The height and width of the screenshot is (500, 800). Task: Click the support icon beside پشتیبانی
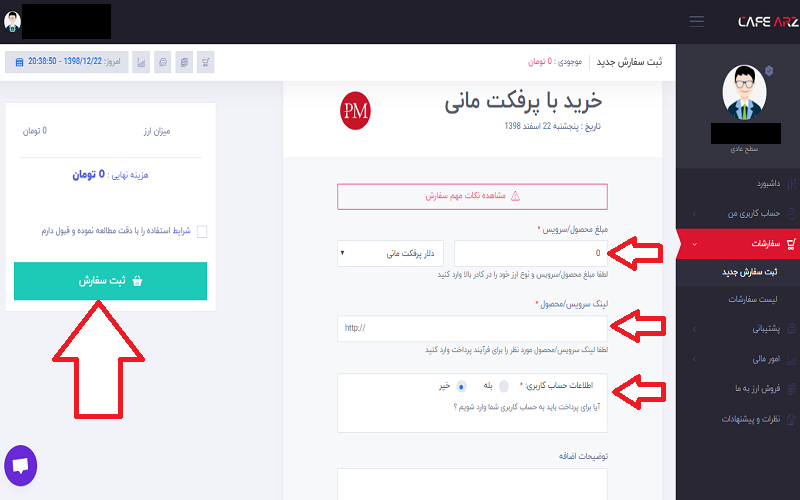pos(791,329)
